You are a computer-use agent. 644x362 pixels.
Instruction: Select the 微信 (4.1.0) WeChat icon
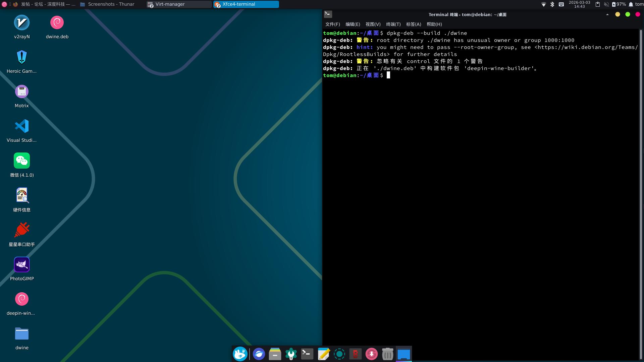pos(22,161)
